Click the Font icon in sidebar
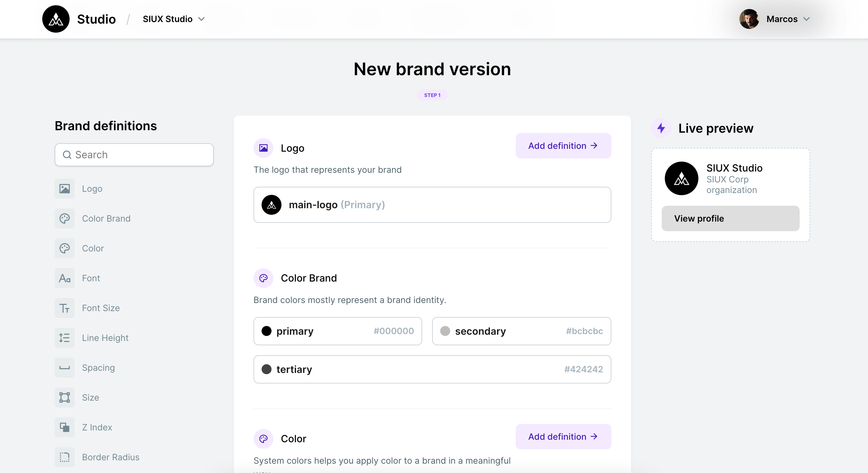Image resolution: width=868 pixels, height=473 pixels. (x=64, y=278)
